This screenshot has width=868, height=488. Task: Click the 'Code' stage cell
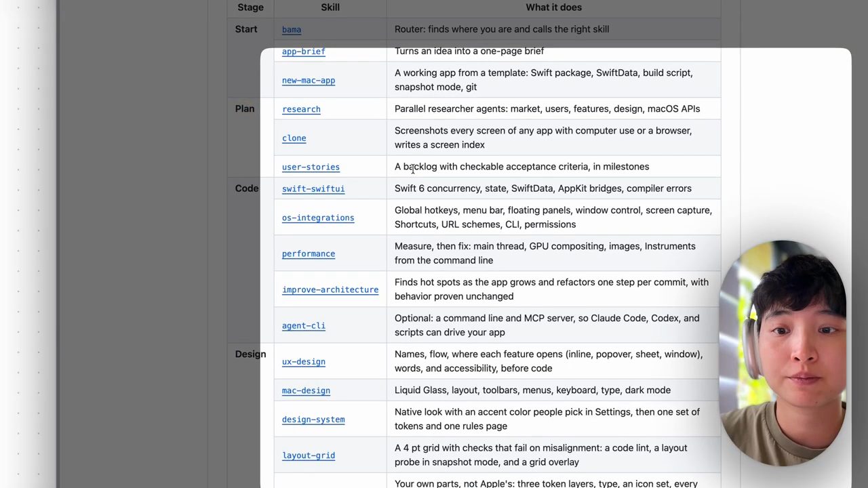[x=247, y=188]
